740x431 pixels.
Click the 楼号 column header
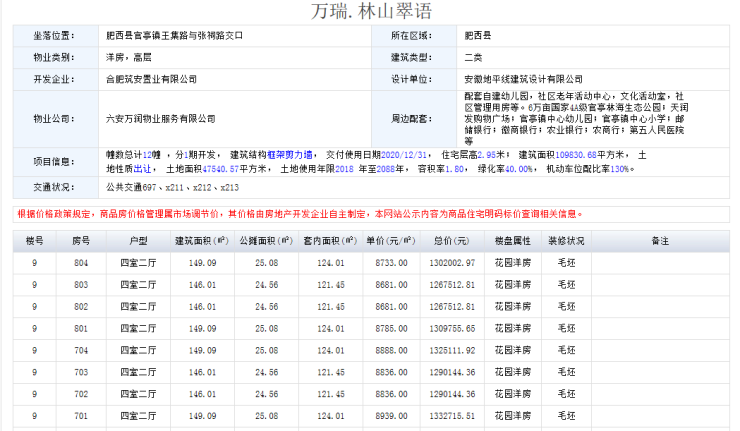click(x=34, y=241)
